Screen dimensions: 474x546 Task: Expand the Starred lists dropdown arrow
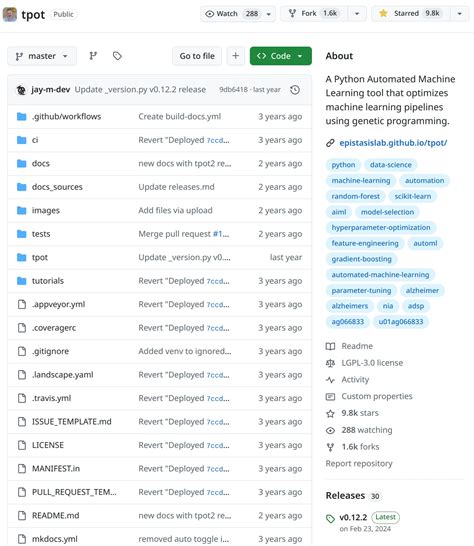pyautogui.click(x=459, y=14)
